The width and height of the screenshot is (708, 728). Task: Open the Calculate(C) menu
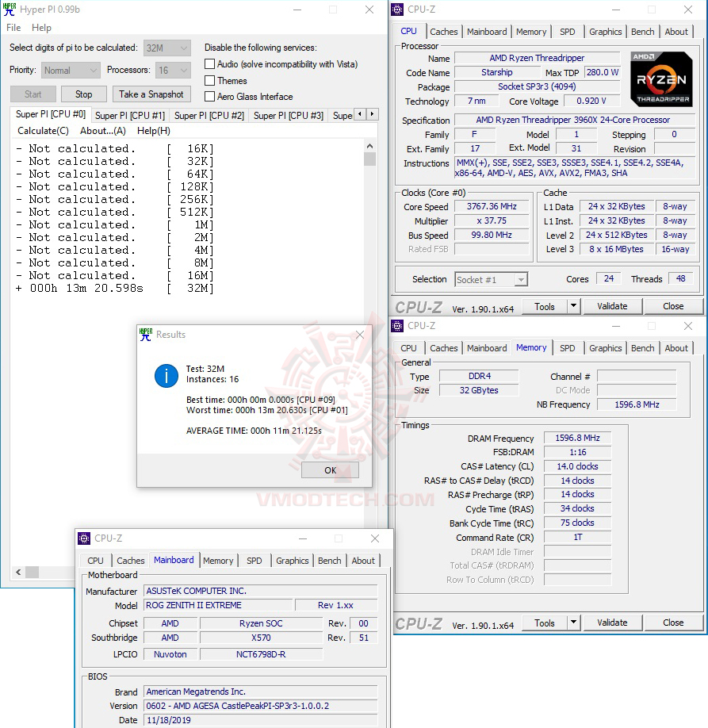coord(43,131)
